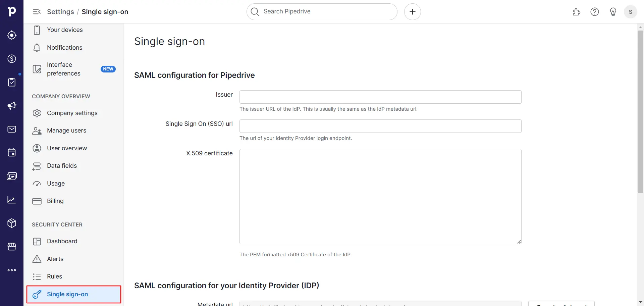Click inside the X.509 certificate textarea
Image resolution: width=644 pixels, height=306 pixels.
(380, 197)
